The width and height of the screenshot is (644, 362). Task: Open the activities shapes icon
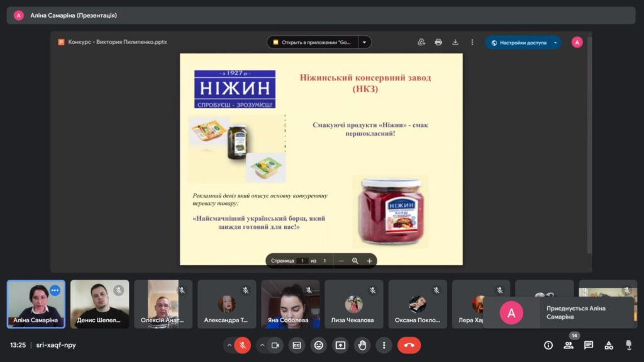[609, 345]
